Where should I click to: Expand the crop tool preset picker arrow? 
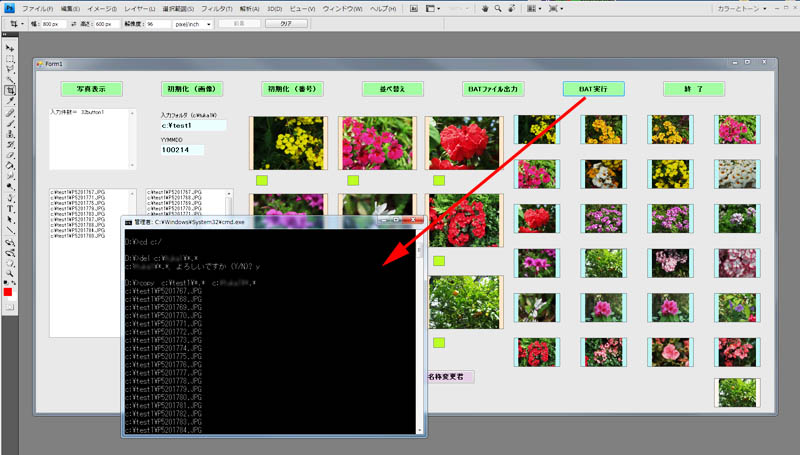(21, 23)
